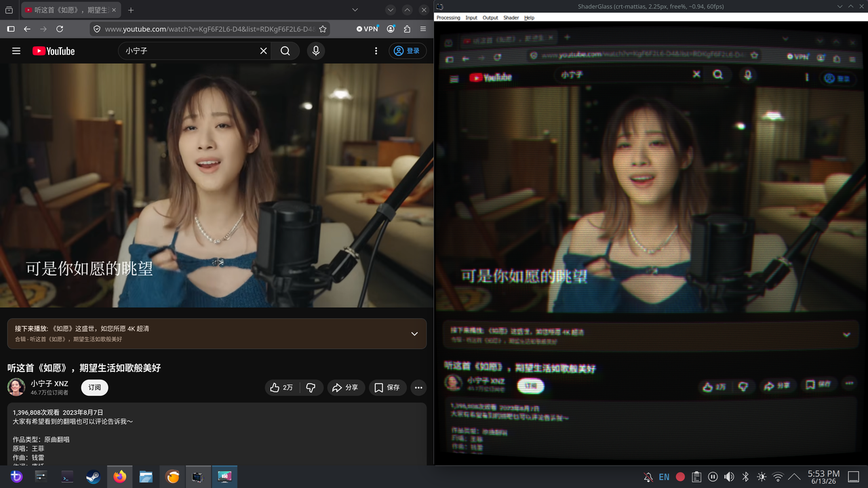Share the video with the 分享 button in Firefox
The height and width of the screenshot is (488, 868).
tap(345, 388)
